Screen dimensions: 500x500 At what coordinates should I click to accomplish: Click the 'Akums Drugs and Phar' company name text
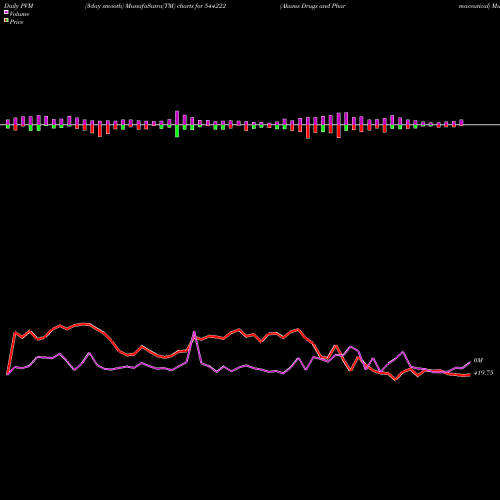[313, 6]
